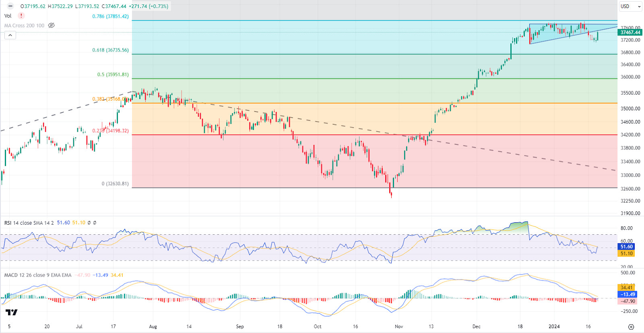The height and width of the screenshot is (333, 644).
Task: Select the MACD 12 26 close legend
Action: coord(38,275)
